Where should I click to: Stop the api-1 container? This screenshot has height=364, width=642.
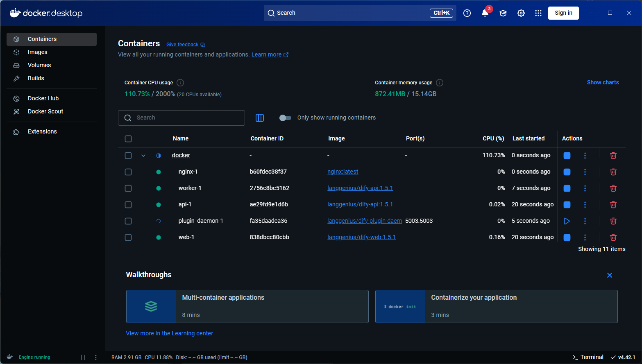(x=567, y=205)
